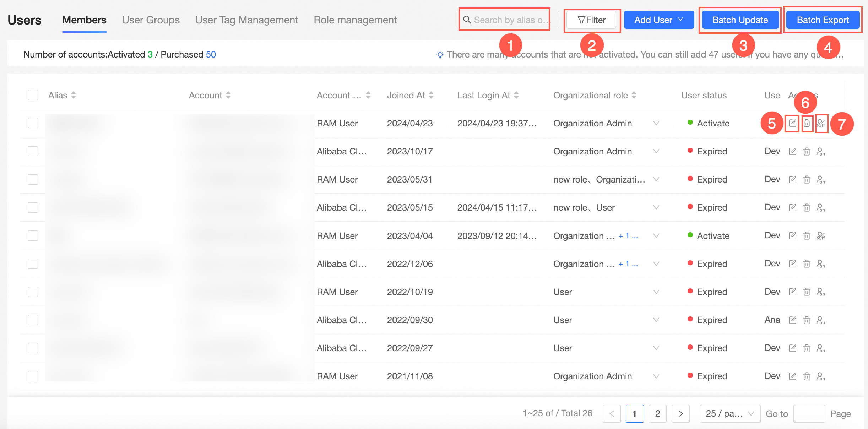Sort by Alias using the column arrows
Viewport: 868px width, 429px height.
(x=74, y=95)
